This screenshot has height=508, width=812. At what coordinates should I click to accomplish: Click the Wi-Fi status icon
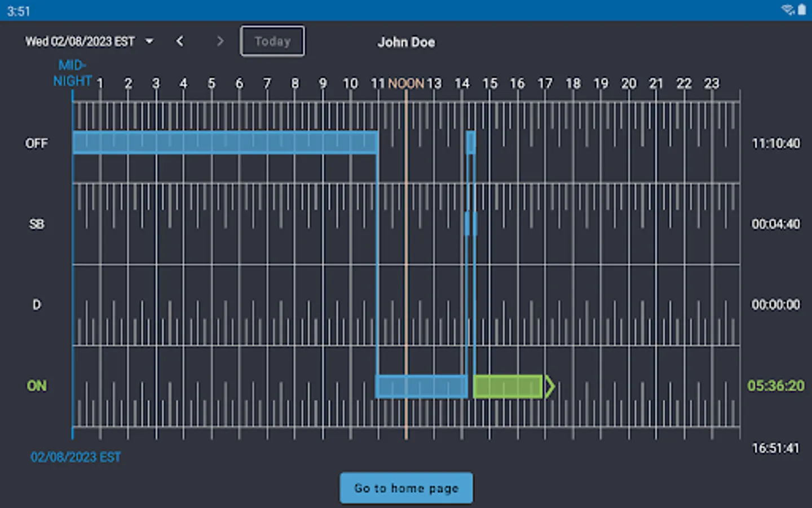[788, 8]
